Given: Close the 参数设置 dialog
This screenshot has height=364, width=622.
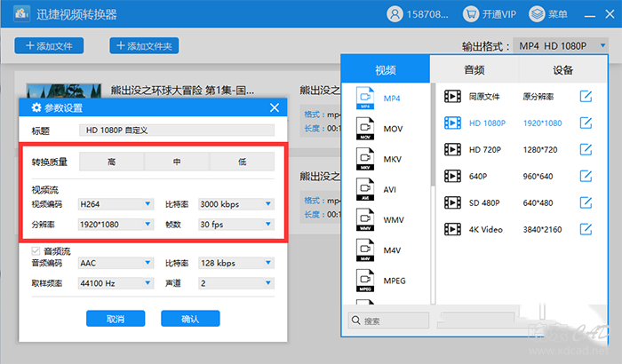Looking at the screenshot, I should pyautogui.click(x=275, y=107).
